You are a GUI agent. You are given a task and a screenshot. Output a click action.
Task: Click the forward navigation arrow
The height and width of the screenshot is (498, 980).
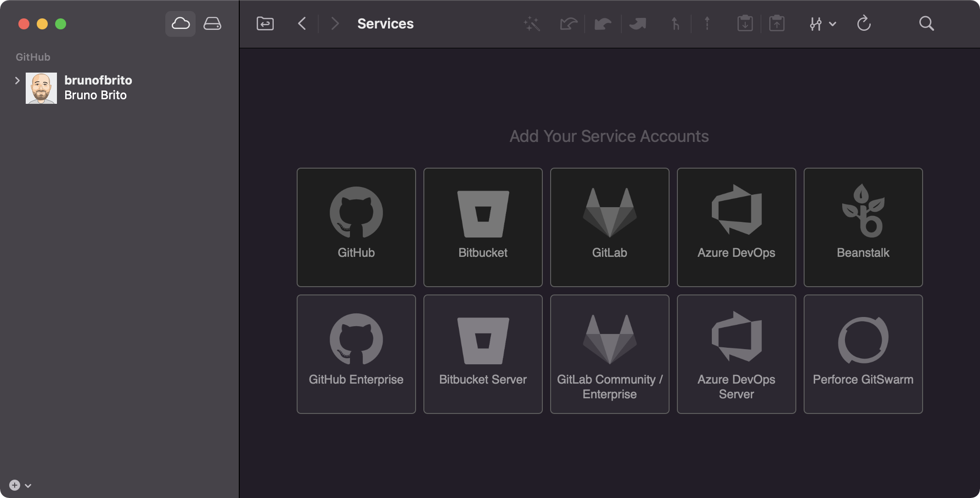click(335, 23)
